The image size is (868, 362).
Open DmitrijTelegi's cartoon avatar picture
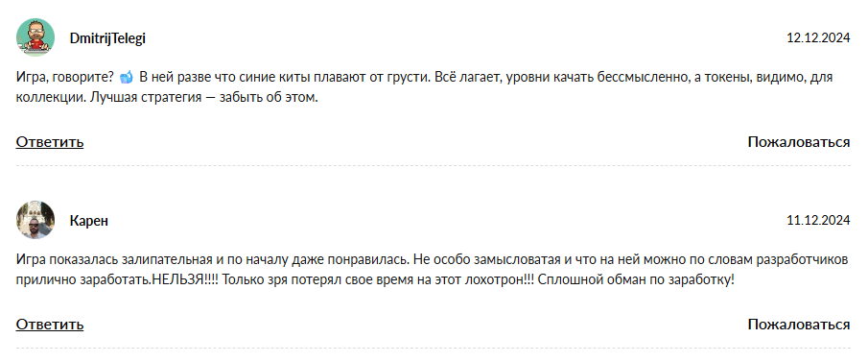click(x=35, y=37)
